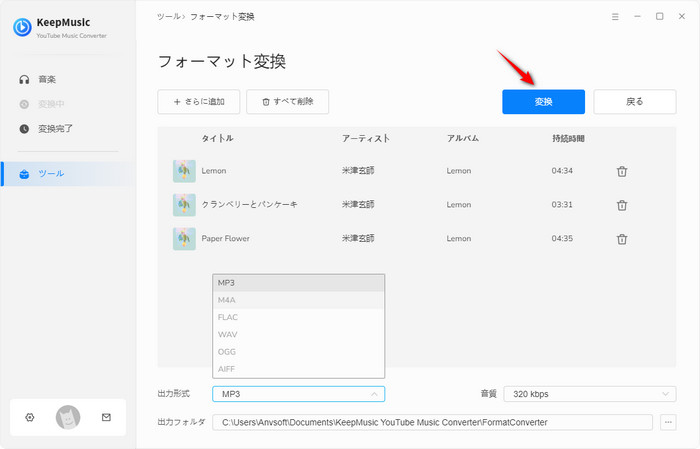
Task: Choose M4A in the format list
Action: coord(299,300)
